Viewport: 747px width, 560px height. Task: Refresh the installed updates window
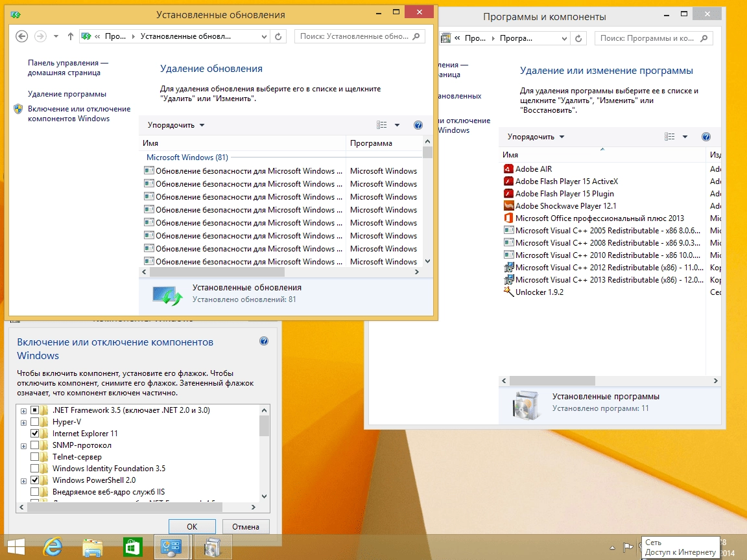(279, 36)
